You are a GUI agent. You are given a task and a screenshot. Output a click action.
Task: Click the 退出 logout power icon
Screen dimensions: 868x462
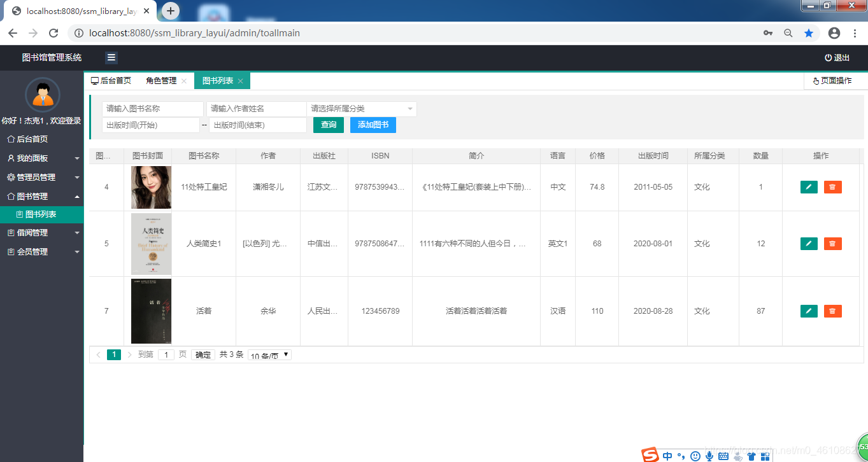(828, 58)
